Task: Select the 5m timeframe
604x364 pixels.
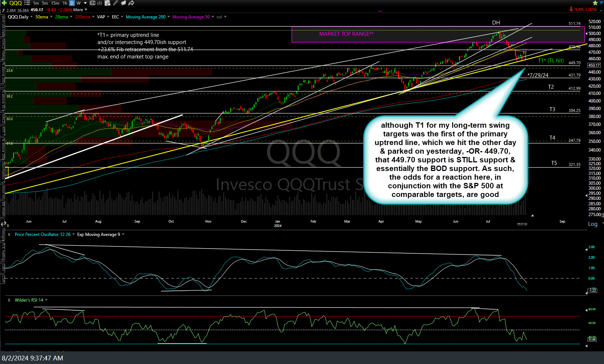Action: pyautogui.click(x=45, y=3)
